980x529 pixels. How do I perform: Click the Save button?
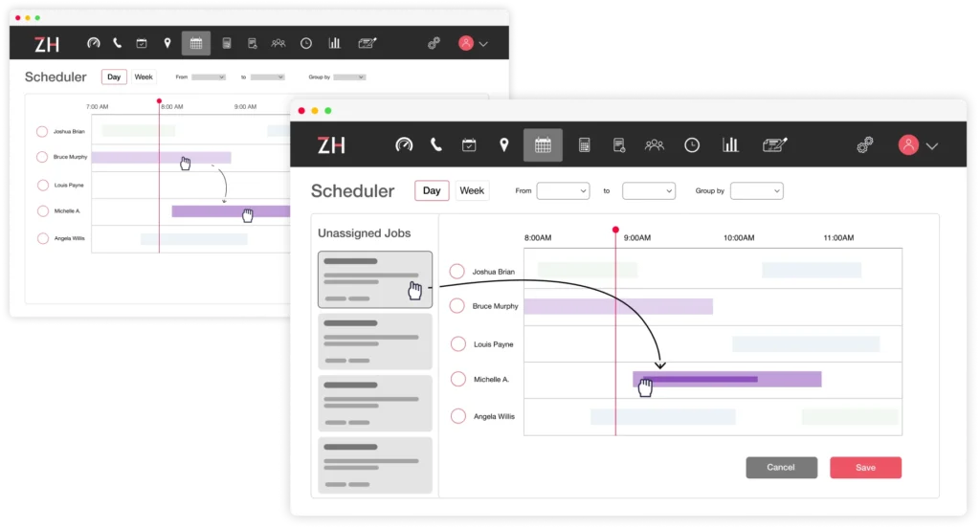click(x=865, y=467)
